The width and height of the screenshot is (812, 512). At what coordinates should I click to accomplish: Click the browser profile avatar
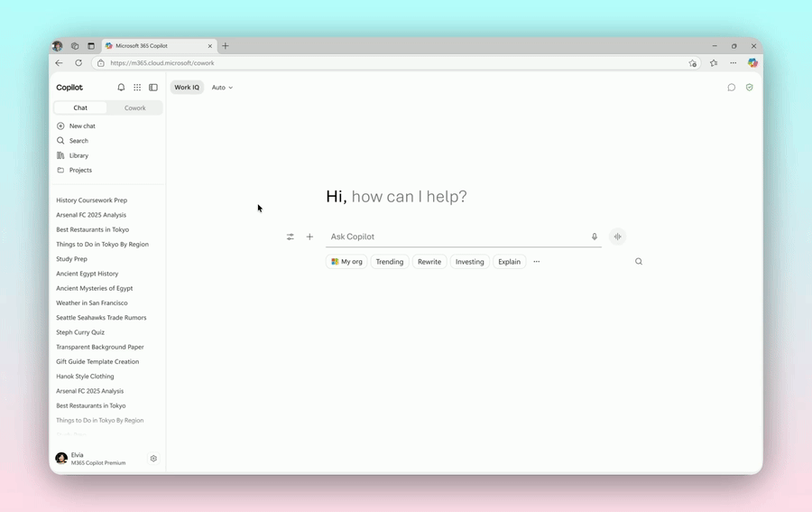click(58, 46)
